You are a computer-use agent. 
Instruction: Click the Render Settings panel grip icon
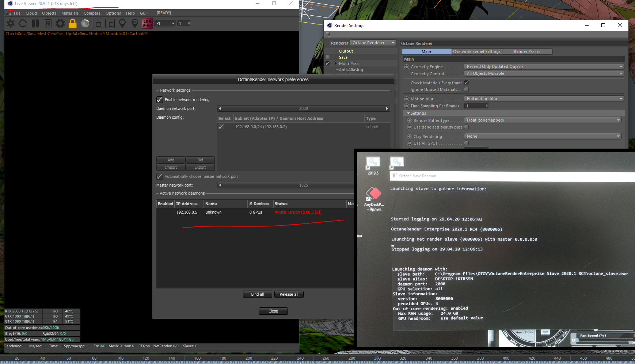328,34
